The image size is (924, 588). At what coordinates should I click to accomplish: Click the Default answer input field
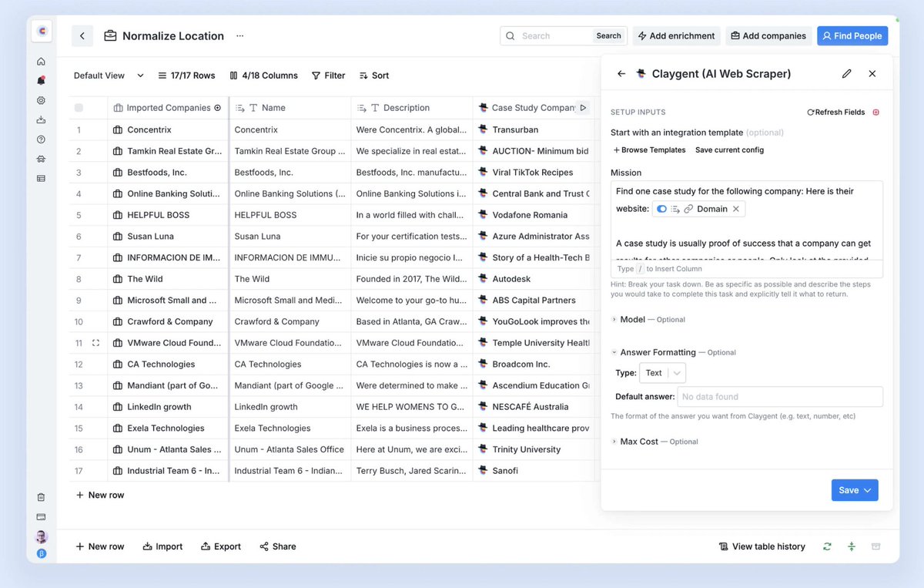(x=779, y=397)
